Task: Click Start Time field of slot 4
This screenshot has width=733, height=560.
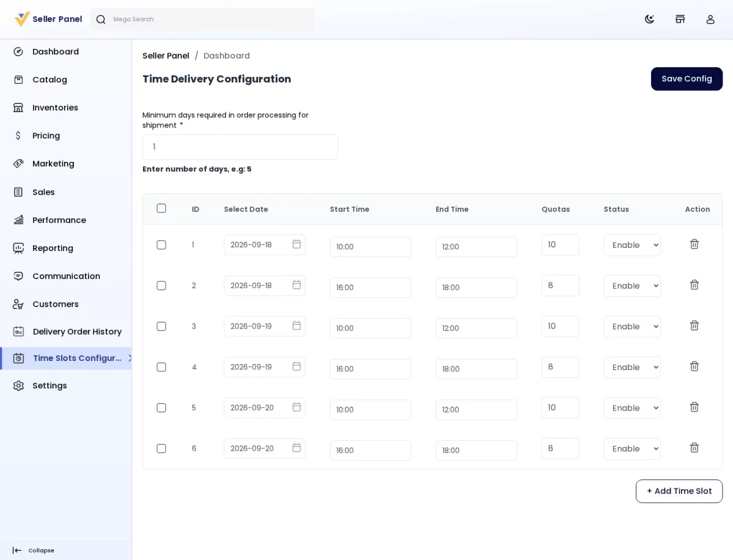Action: 370,369
